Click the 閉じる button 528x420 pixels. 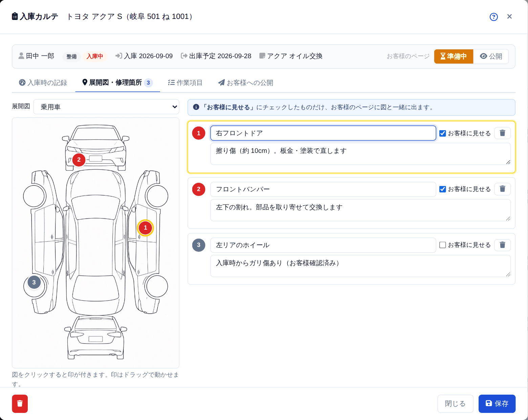pyautogui.click(x=455, y=404)
